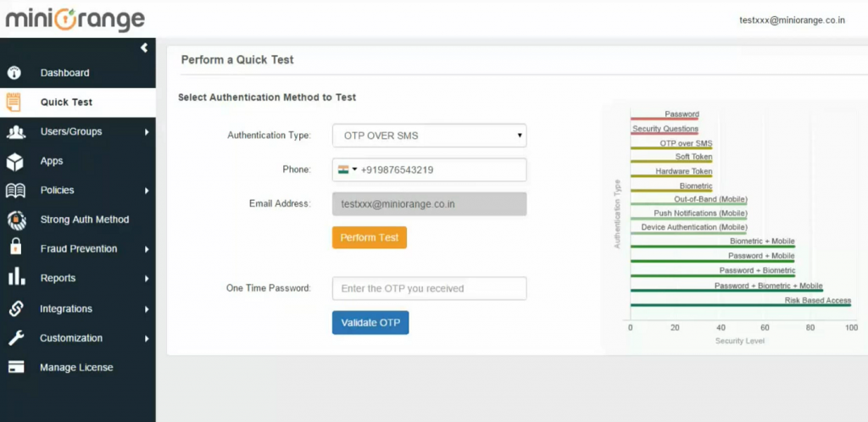
Task: Click the Strong Auth Method shield icon
Action: pyautogui.click(x=14, y=219)
